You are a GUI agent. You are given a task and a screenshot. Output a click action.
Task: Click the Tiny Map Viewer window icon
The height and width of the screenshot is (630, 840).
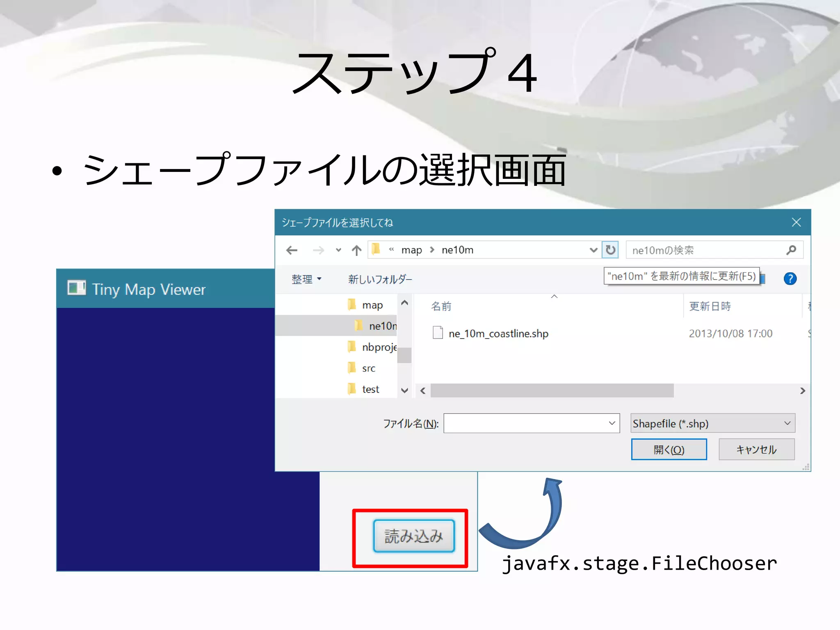76,288
